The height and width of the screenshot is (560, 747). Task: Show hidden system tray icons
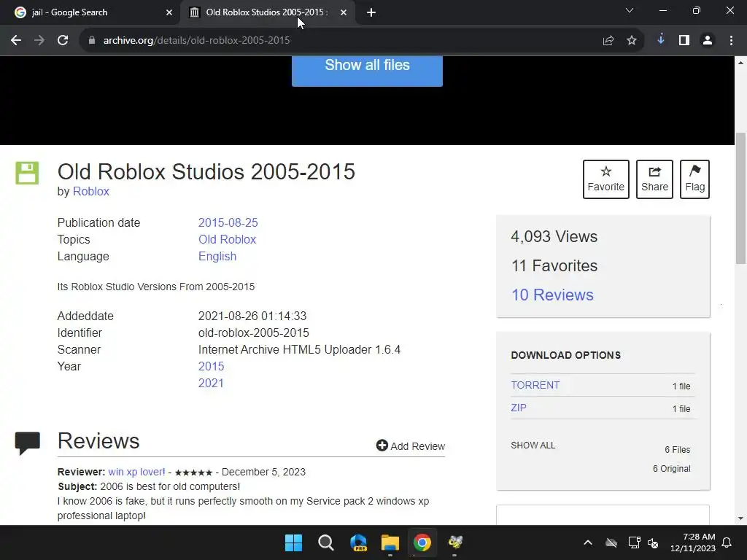[x=588, y=542]
